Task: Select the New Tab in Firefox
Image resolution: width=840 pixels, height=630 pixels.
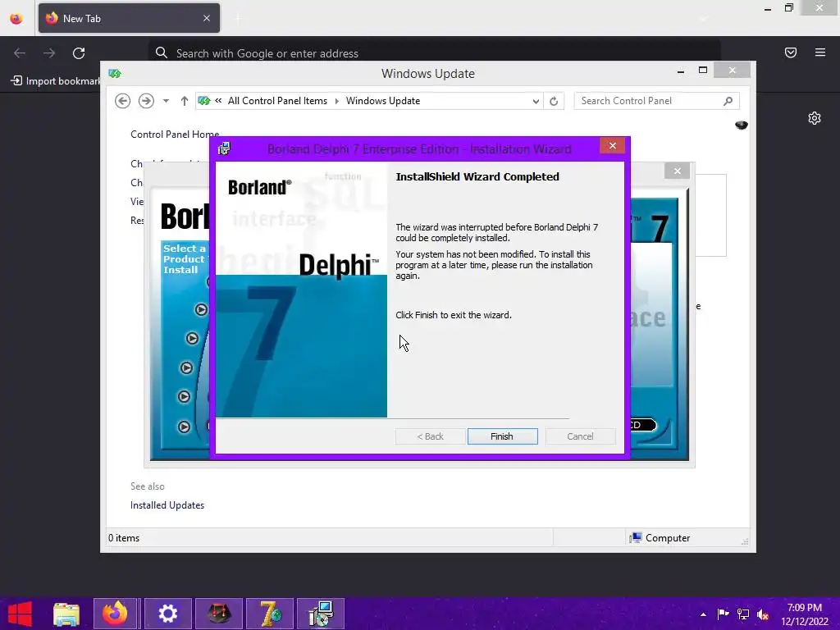Action: pos(129,18)
